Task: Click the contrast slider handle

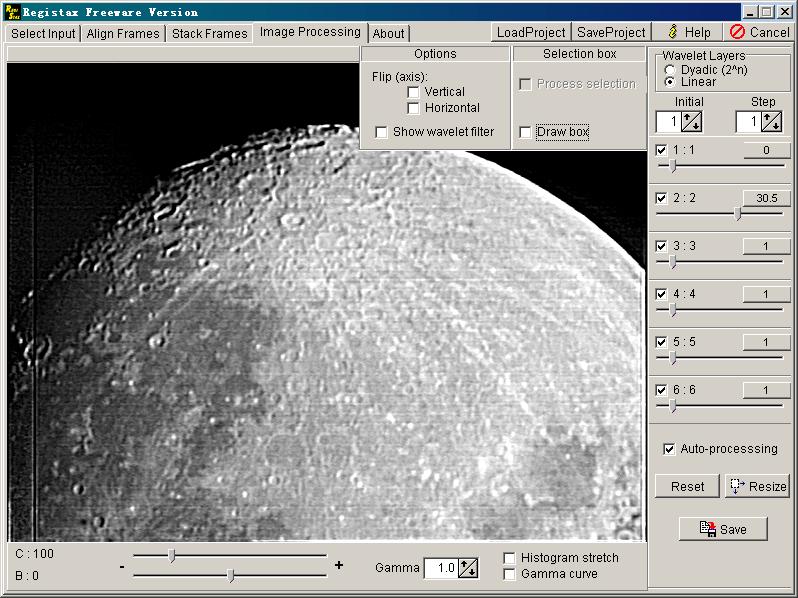Action: tap(172, 556)
